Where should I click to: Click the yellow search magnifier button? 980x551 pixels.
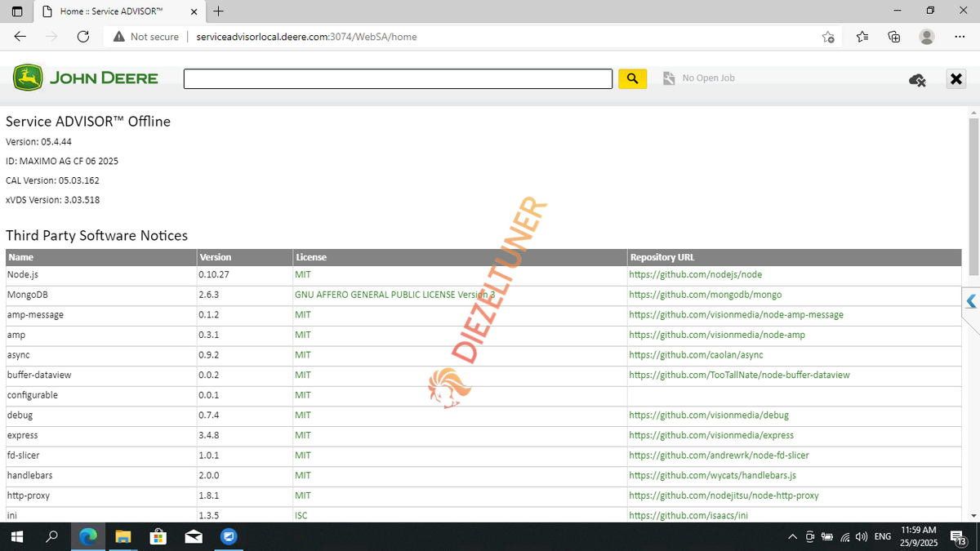(x=633, y=78)
